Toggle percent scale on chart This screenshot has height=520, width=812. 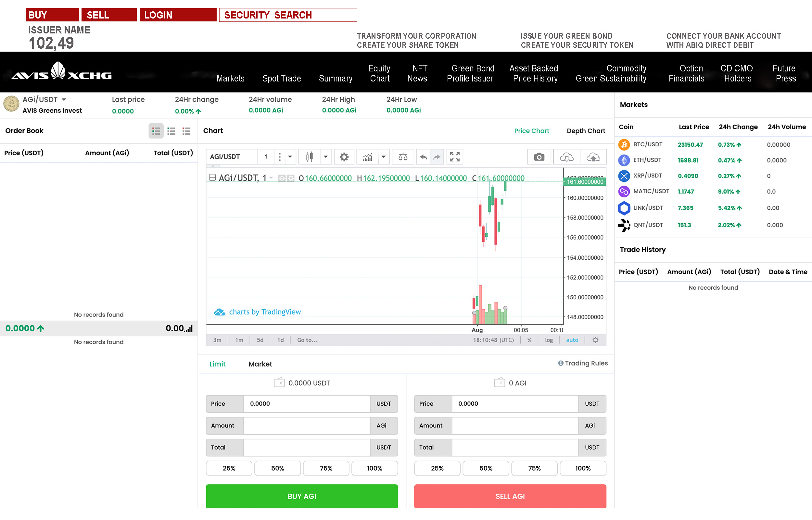[529, 340]
